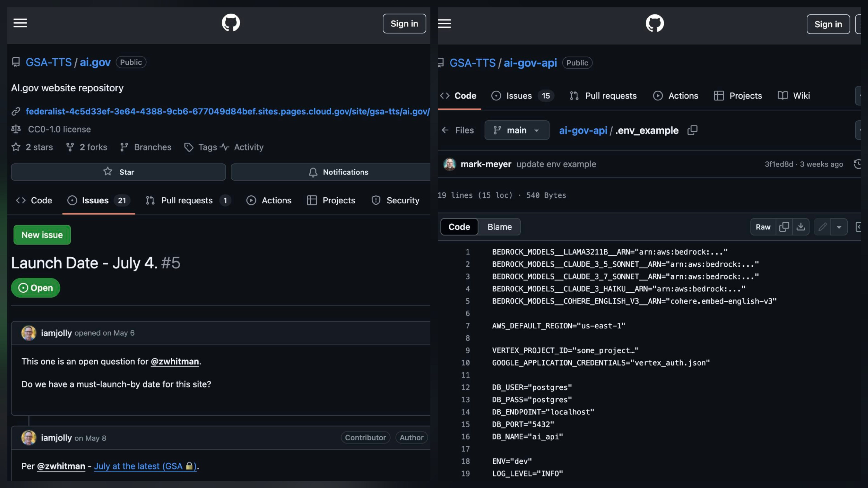868x488 pixels.
Task: Open Pull requests tab in ai.gov
Action: pyautogui.click(x=188, y=200)
